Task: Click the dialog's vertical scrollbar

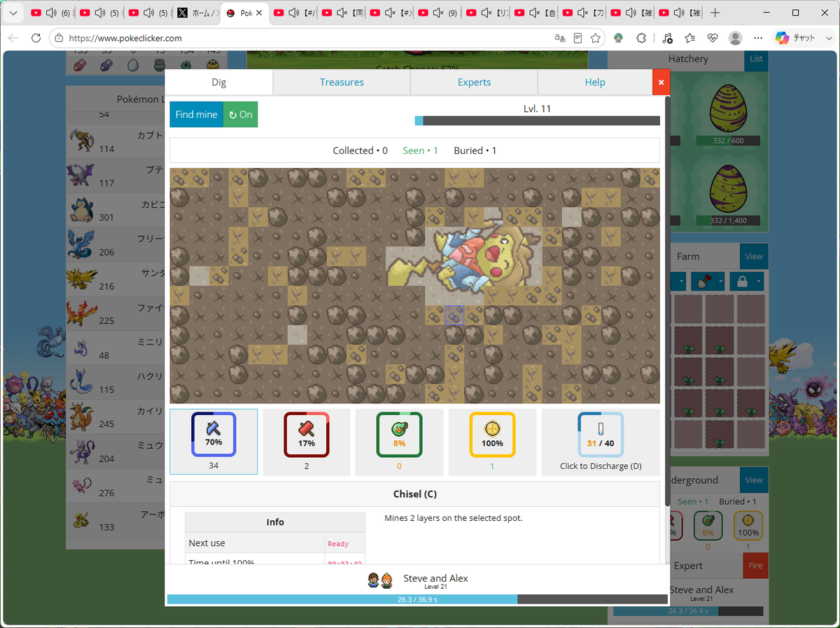Action: point(668,301)
